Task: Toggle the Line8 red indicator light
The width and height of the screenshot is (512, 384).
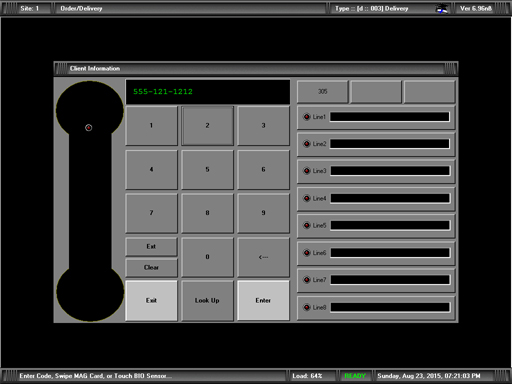Action: pos(307,307)
